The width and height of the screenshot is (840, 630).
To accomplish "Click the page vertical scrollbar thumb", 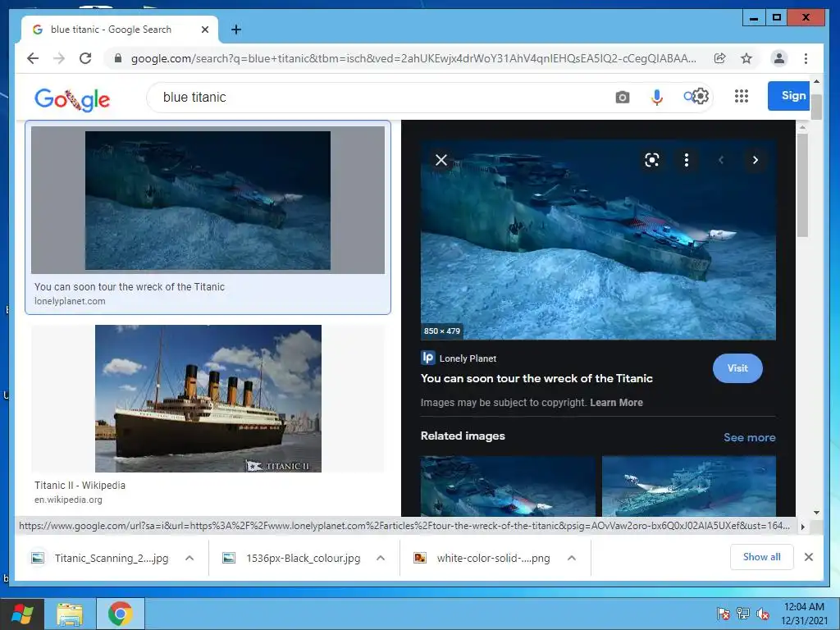I will click(816, 107).
